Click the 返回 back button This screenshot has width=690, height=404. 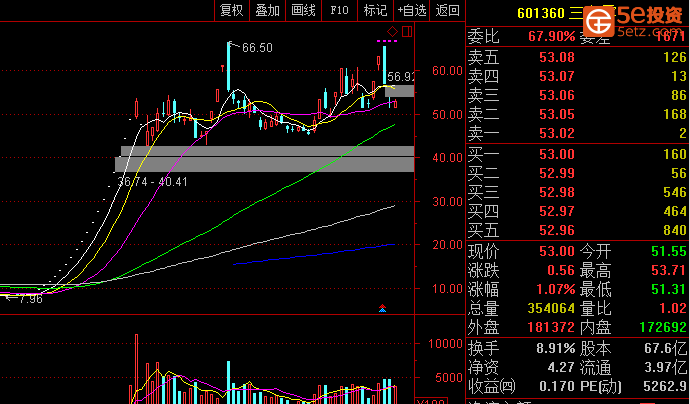[448, 10]
